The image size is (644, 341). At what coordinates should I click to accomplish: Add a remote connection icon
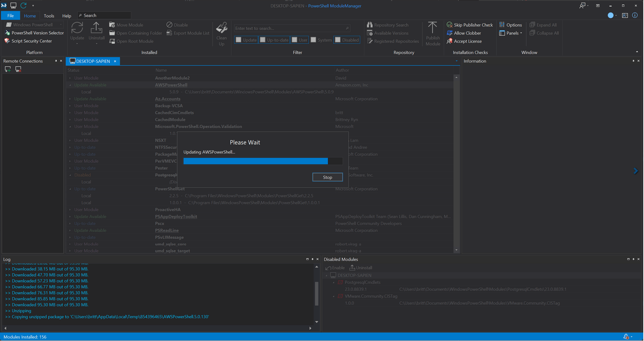(x=8, y=69)
